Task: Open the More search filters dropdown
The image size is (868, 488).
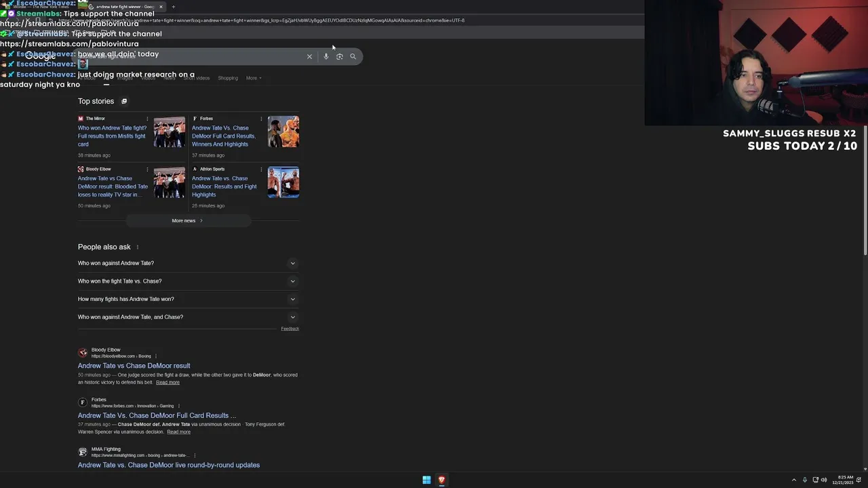Action: (254, 78)
